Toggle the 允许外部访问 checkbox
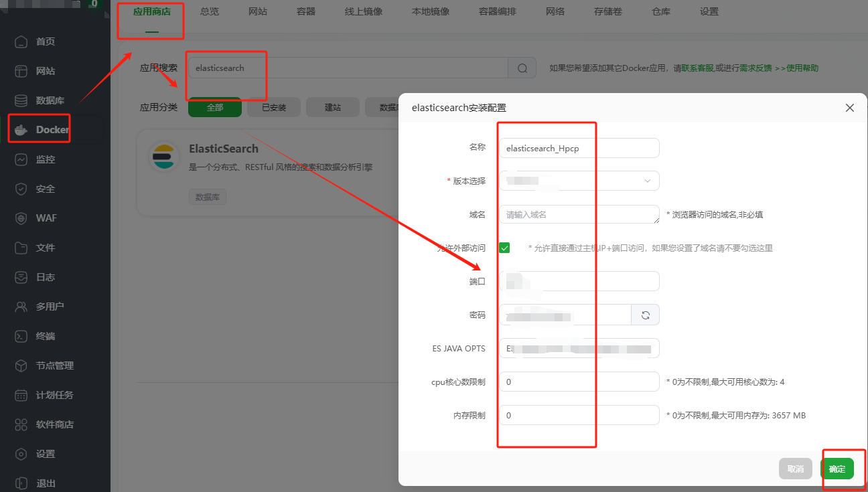The height and width of the screenshot is (492, 868). pyautogui.click(x=504, y=248)
